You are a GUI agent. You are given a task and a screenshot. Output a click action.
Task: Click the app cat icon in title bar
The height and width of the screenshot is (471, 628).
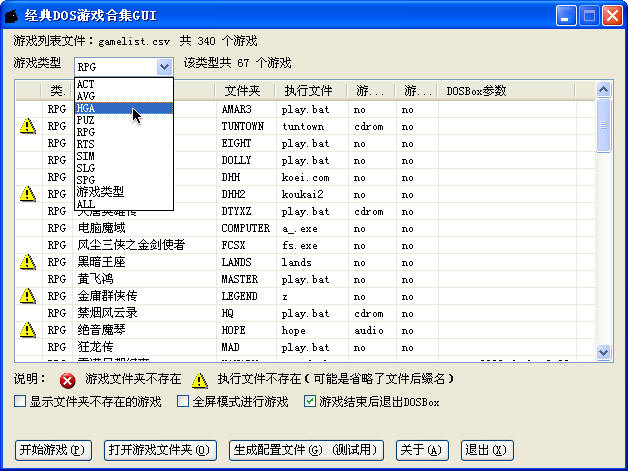12,16
